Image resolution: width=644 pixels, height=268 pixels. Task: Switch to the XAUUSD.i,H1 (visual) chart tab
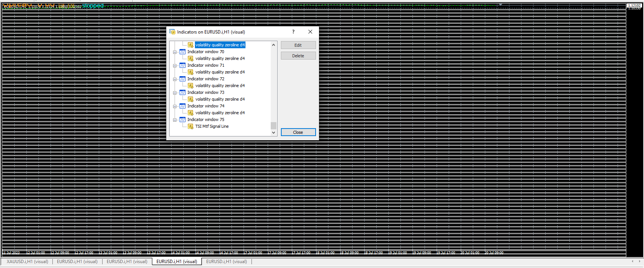pyautogui.click(x=27, y=262)
